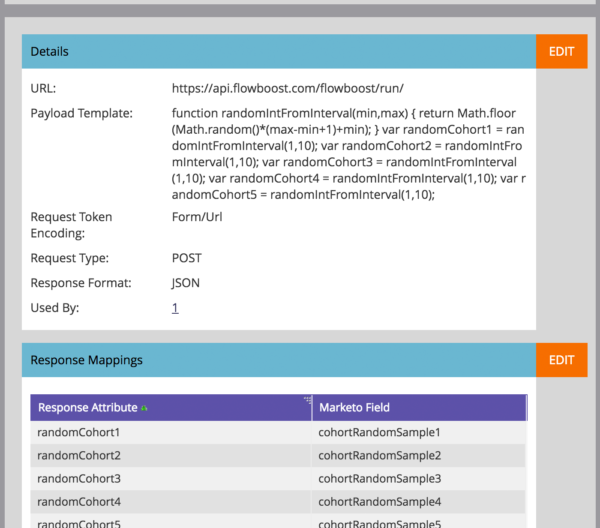The image size is (600, 528).
Task: Click the Form/Url encoding value
Action: (x=197, y=217)
